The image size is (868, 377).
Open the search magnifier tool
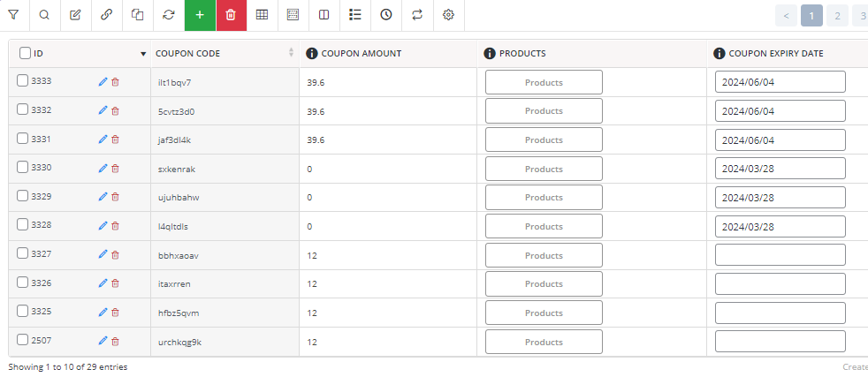pyautogui.click(x=44, y=16)
